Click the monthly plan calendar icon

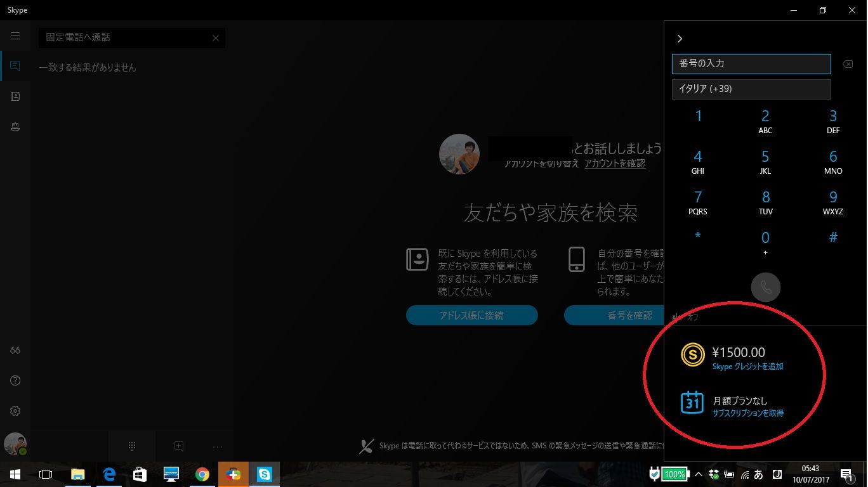692,402
